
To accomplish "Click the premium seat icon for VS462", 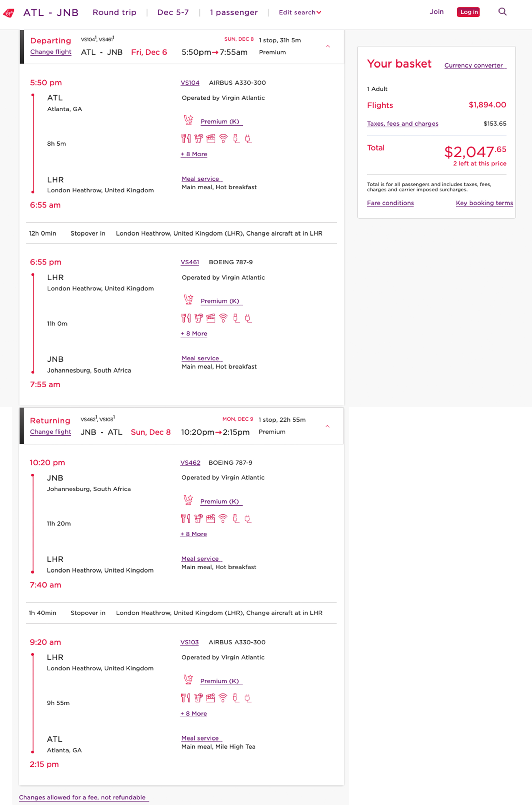I will 188,500.
